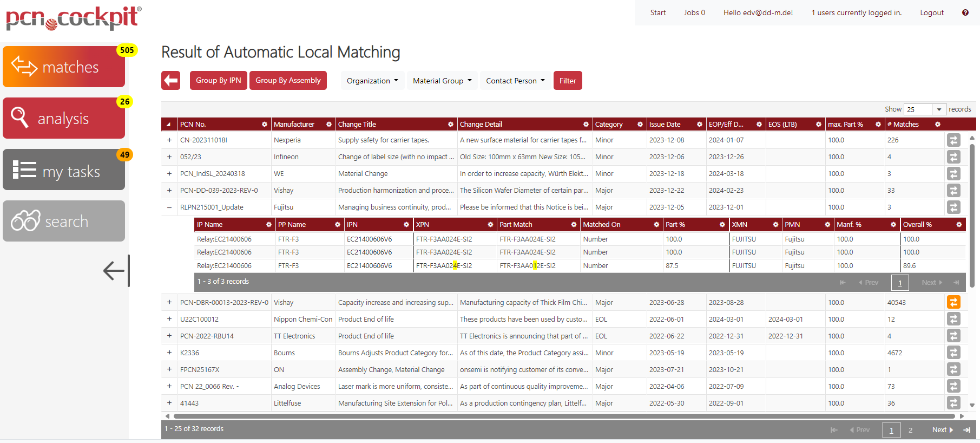The image size is (980, 443).
Task: Open # Matches column settings gear
Action: click(x=938, y=125)
